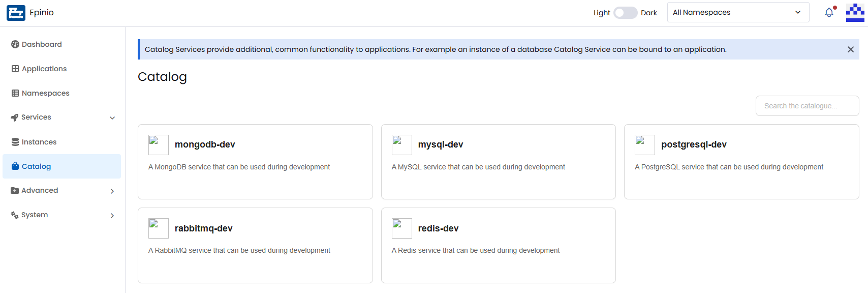Click the Epinio title text
Screen dimensions: 868x293
42,13
